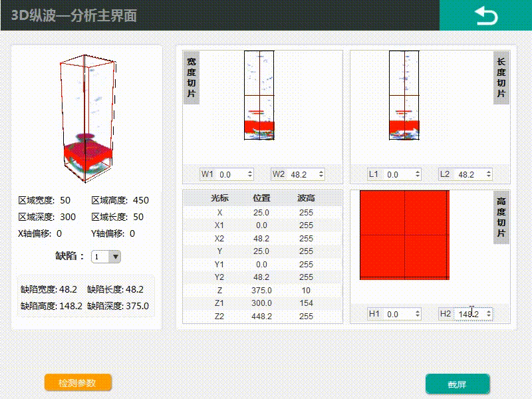Viewport: 532px width, 399px height.
Task: Click the 位置 column header
Action: click(262, 198)
